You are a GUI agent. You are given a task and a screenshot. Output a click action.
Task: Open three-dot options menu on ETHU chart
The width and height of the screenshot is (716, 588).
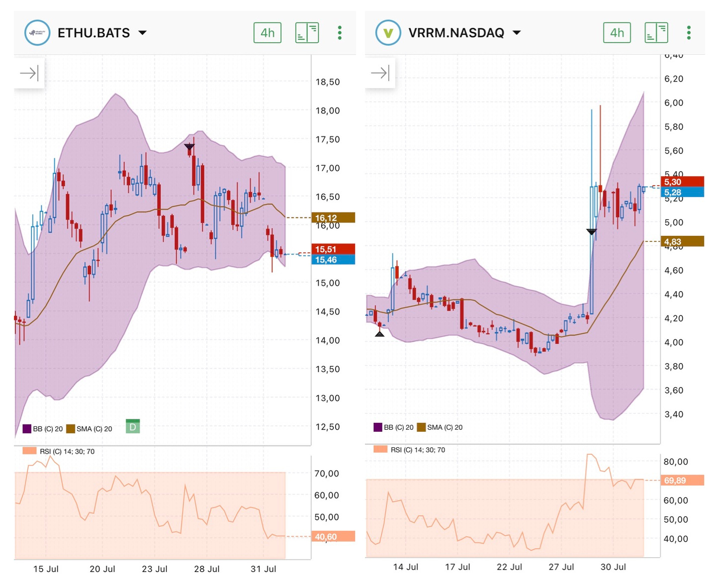[340, 33]
